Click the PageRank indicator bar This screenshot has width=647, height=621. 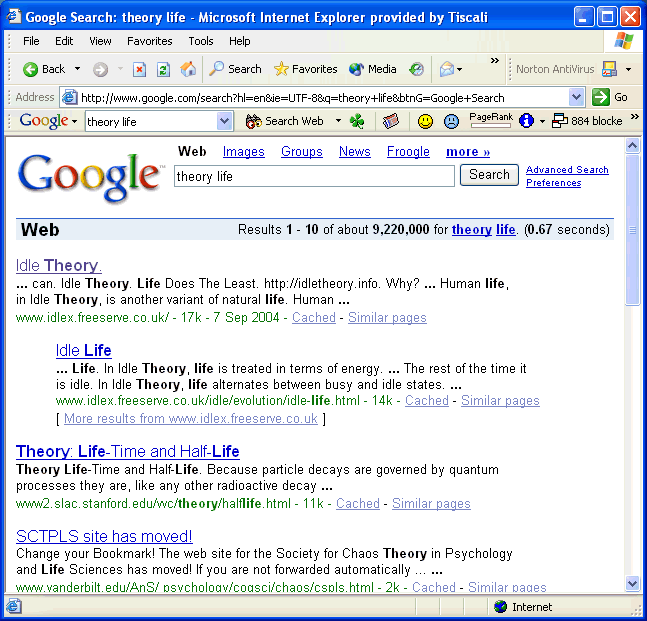point(490,125)
